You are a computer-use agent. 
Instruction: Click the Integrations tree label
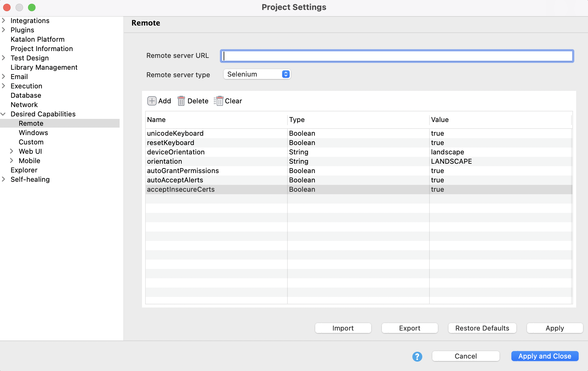click(x=30, y=21)
